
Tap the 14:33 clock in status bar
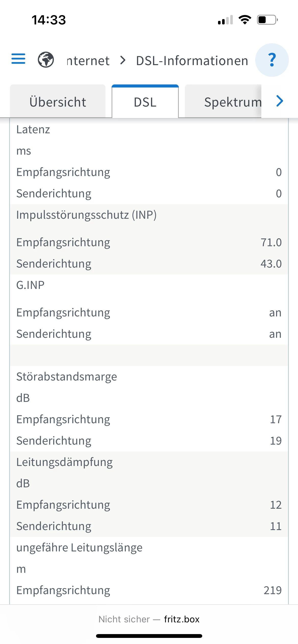[x=49, y=20]
